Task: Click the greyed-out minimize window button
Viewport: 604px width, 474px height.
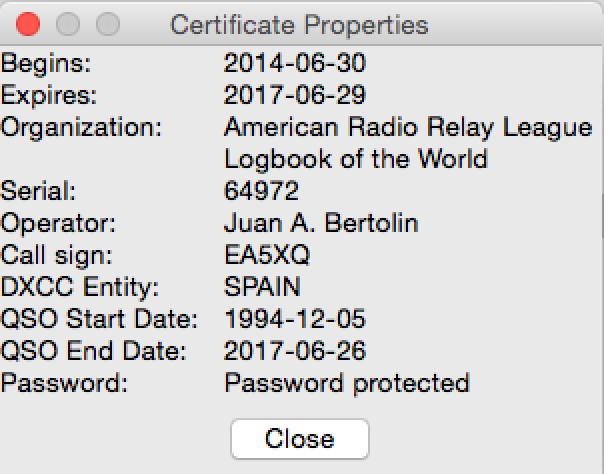Action: point(68,24)
